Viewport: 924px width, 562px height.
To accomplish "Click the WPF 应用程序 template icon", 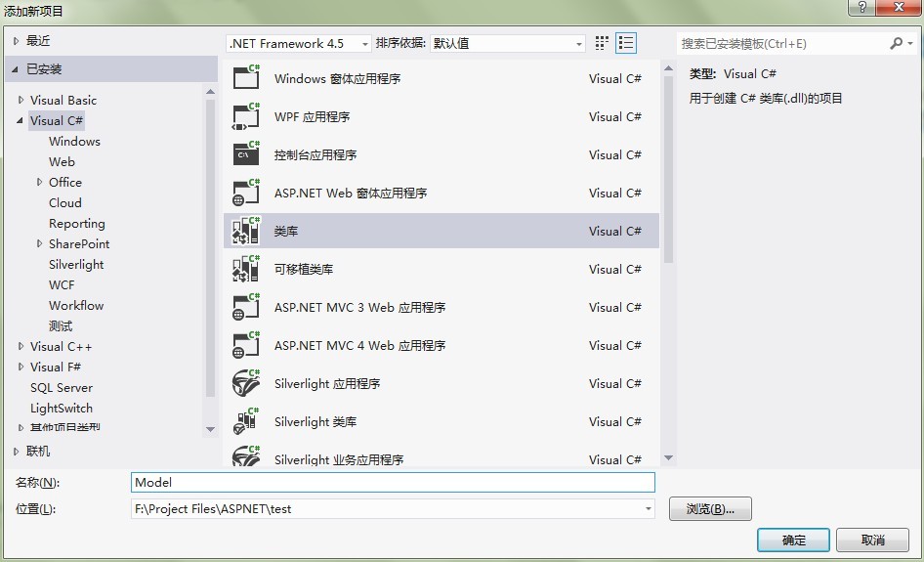I will coord(246,115).
